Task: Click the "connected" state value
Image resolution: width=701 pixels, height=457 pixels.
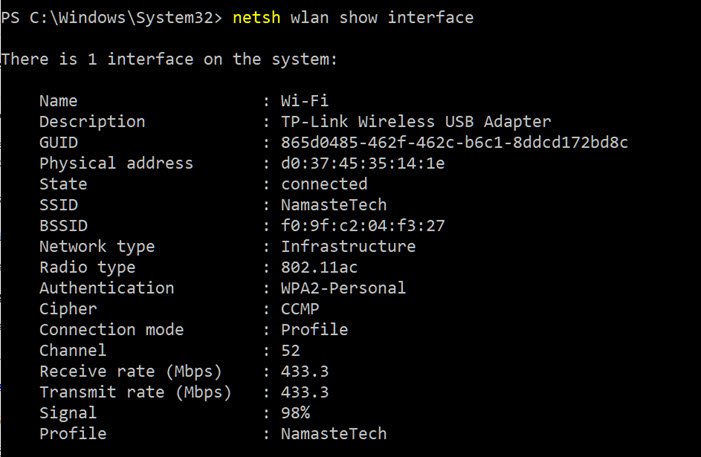Action: (323, 184)
